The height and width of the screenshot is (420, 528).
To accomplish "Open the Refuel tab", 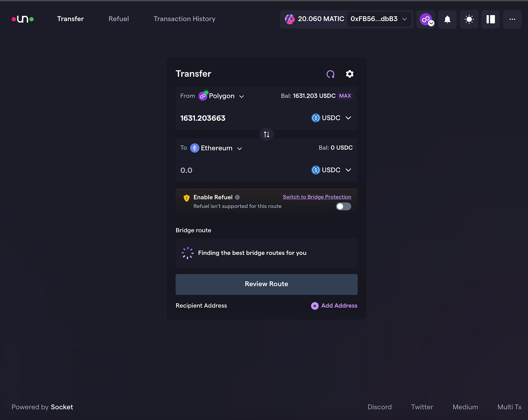I will tap(119, 19).
